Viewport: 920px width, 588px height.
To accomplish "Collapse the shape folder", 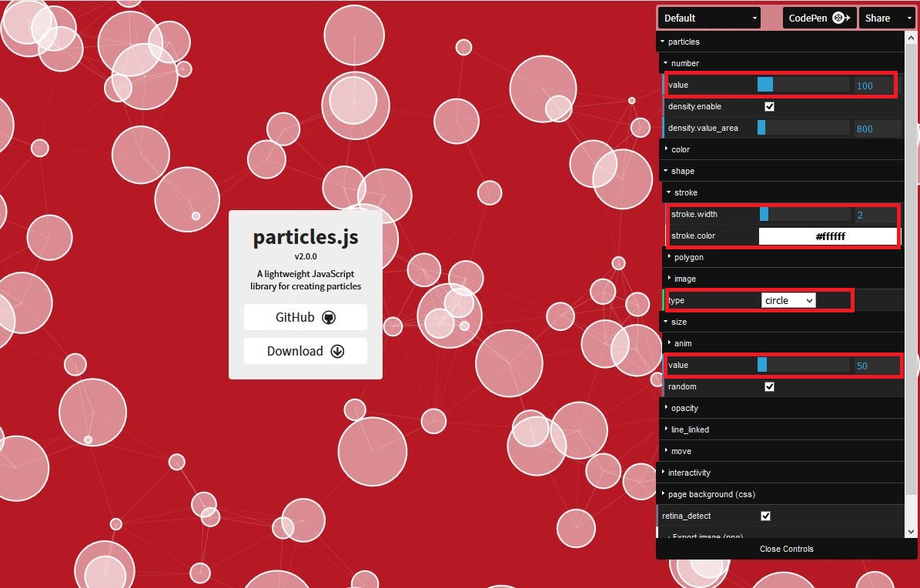I will pos(783,171).
